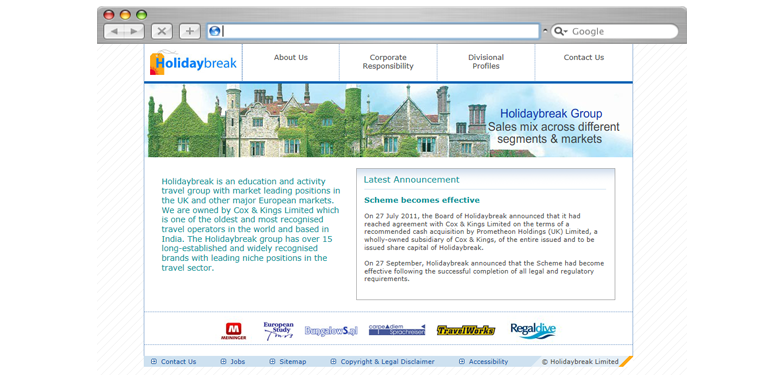Image resolution: width=780 pixels, height=380 pixels.
Task: Click the © Holidaybreak Limited text
Action: click(580, 362)
